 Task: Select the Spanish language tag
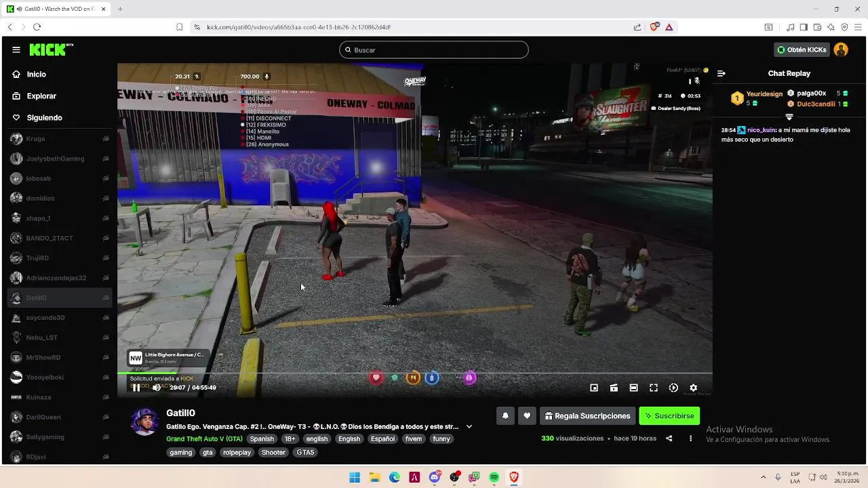point(262,439)
